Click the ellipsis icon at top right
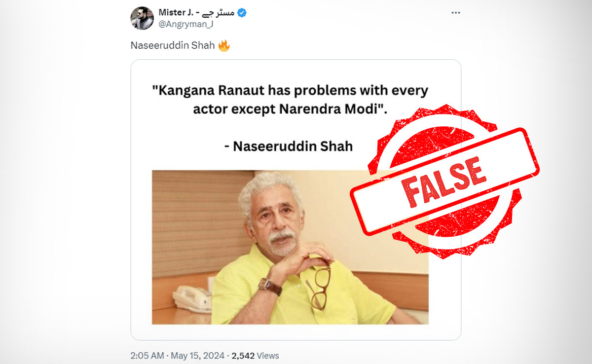The image size is (592, 364). pos(455,12)
